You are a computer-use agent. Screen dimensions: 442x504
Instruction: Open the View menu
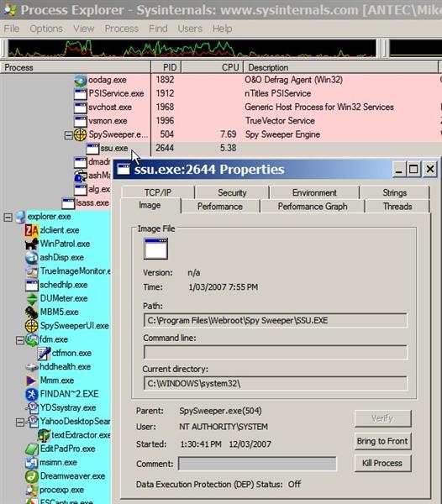(83, 29)
